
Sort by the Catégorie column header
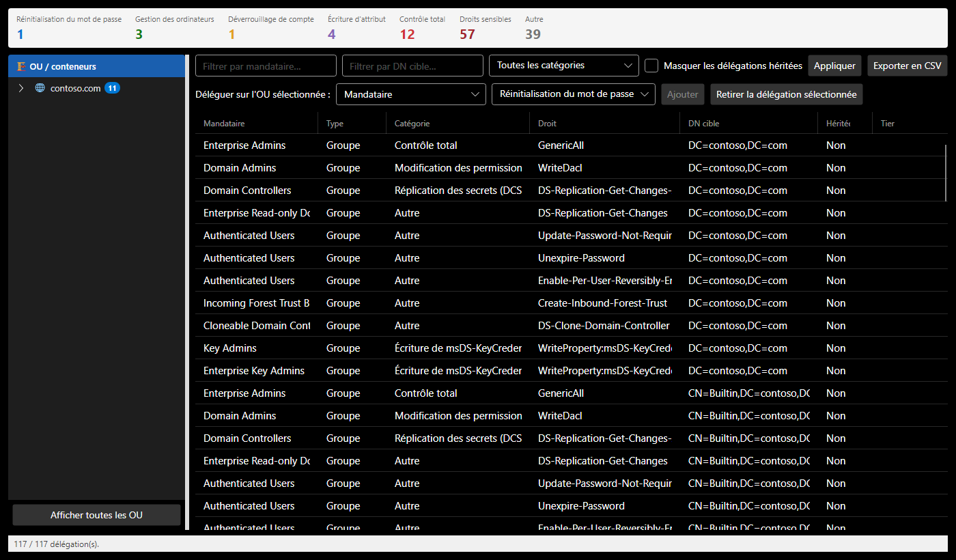point(458,124)
